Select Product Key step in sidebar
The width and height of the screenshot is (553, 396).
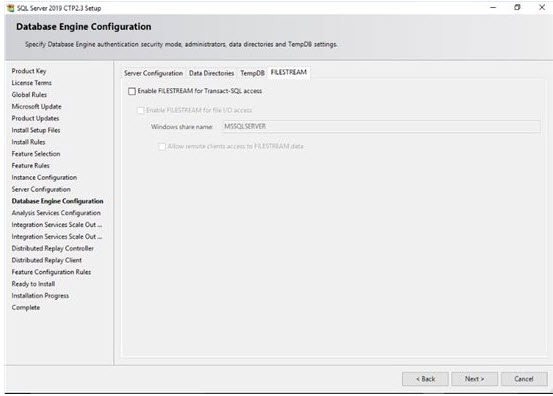point(29,71)
